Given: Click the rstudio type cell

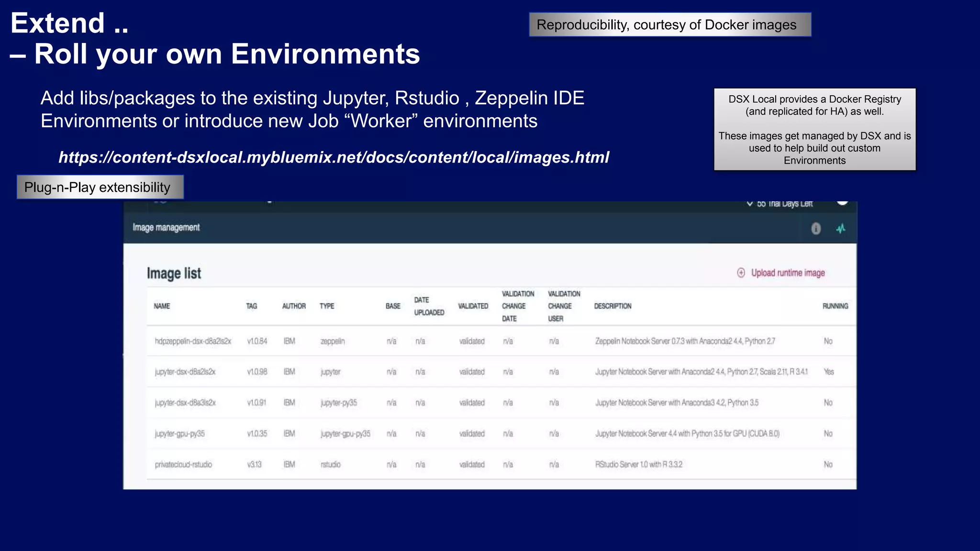Looking at the screenshot, I should [331, 464].
